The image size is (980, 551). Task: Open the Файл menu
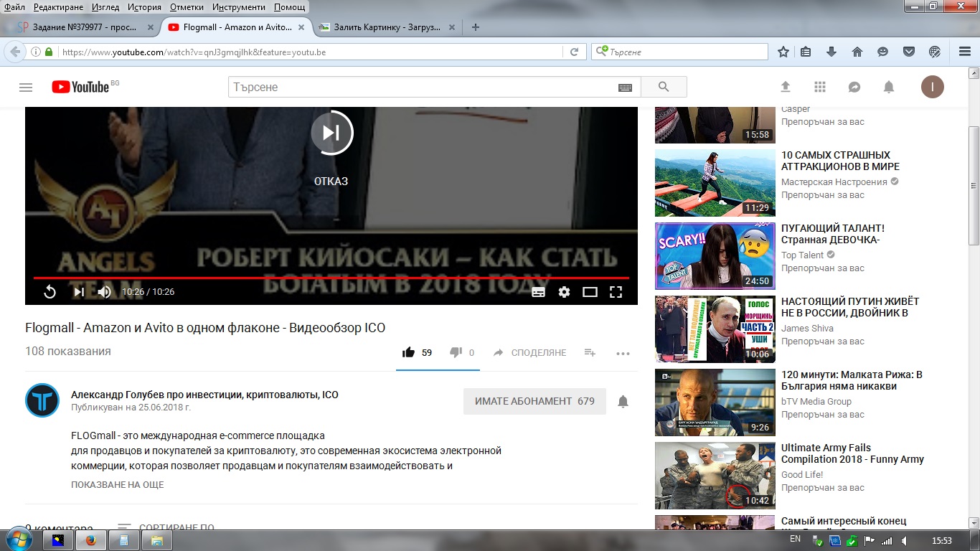point(14,7)
